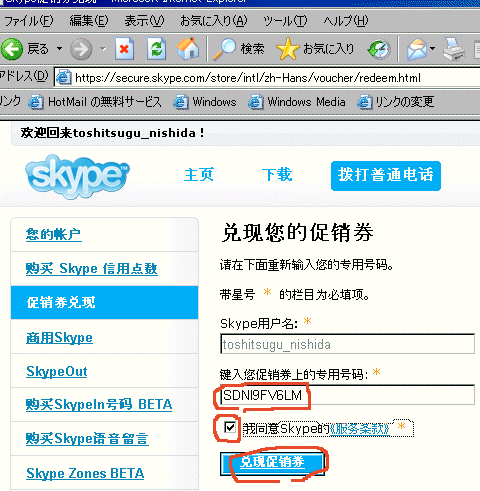Open the お気に入り(A) menu
The height and width of the screenshot is (491, 480).
214,21
